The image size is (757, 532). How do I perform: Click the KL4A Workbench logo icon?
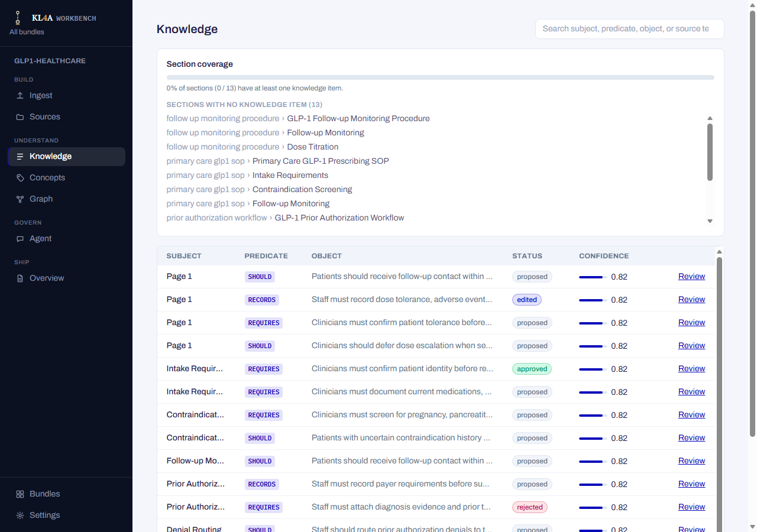click(x=17, y=18)
